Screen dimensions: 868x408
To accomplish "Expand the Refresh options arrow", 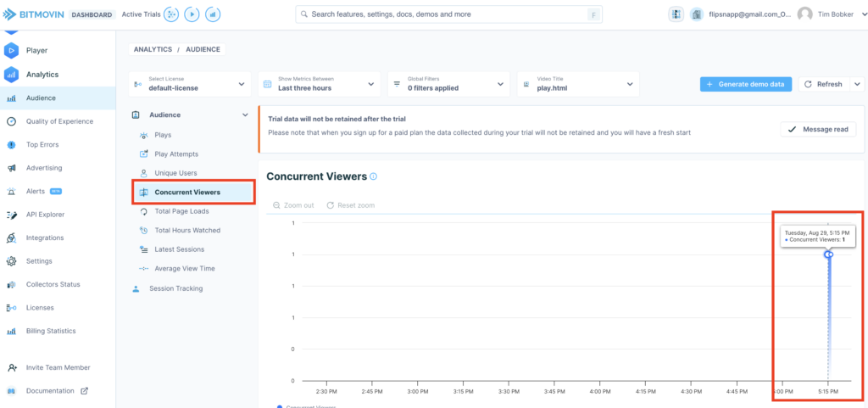I will (857, 84).
